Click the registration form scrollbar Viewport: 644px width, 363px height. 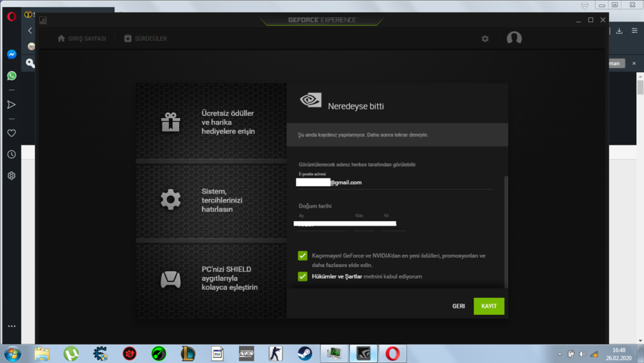pyautogui.click(x=506, y=232)
